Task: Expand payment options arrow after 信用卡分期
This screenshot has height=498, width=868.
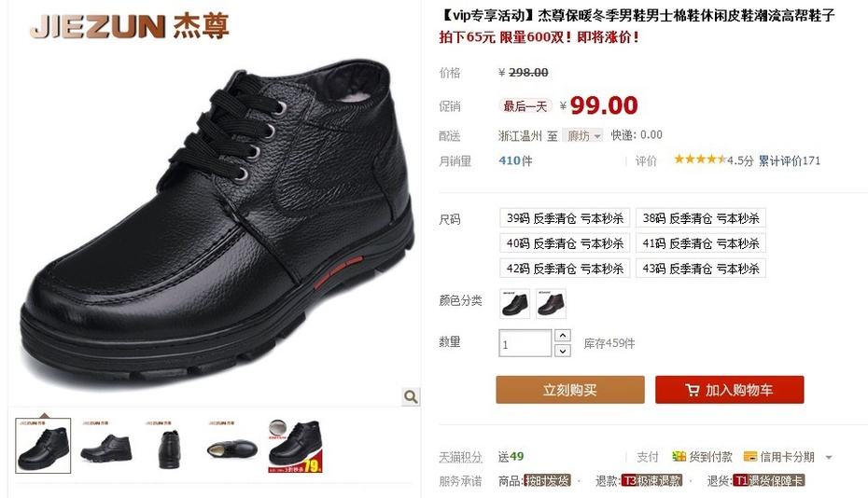Action: (829, 458)
